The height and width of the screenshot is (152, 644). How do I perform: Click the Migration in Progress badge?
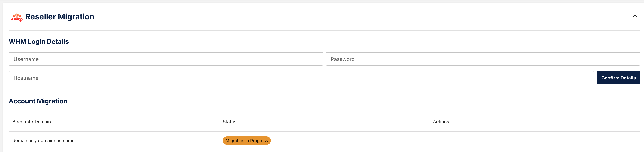click(247, 141)
